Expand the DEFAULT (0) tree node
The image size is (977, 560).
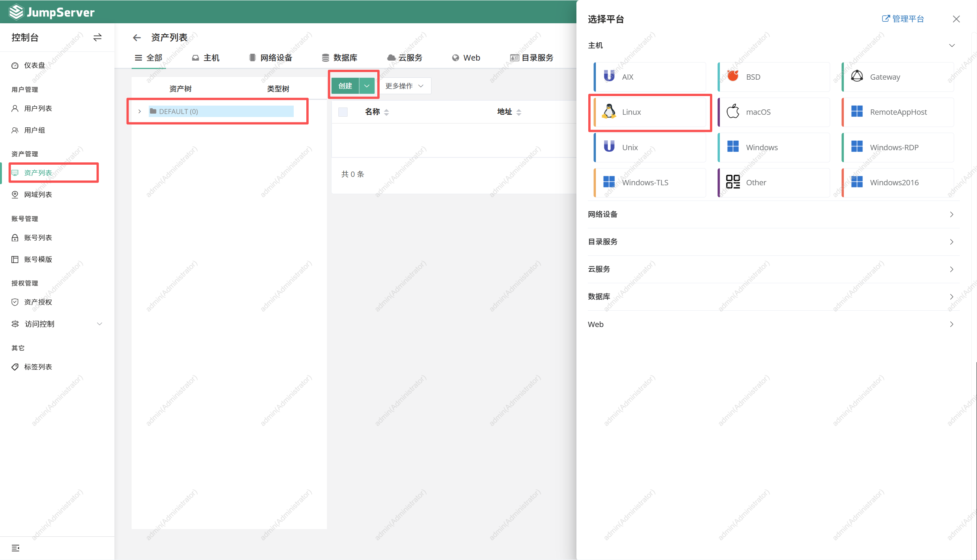[140, 112]
